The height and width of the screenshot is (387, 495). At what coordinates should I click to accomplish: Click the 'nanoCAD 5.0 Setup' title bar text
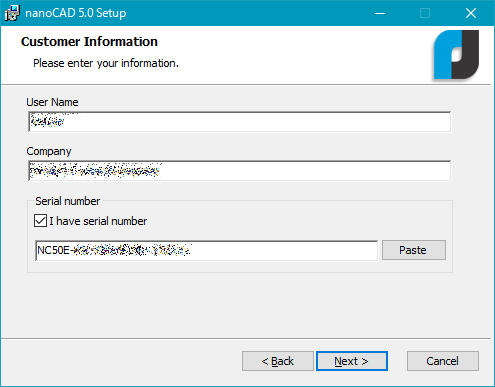pyautogui.click(x=76, y=13)
